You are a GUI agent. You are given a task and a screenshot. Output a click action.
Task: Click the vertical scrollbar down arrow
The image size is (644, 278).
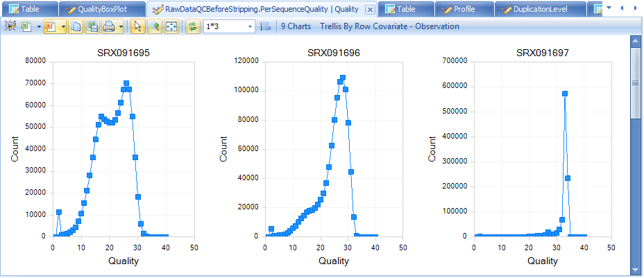[x=635, y=269]
